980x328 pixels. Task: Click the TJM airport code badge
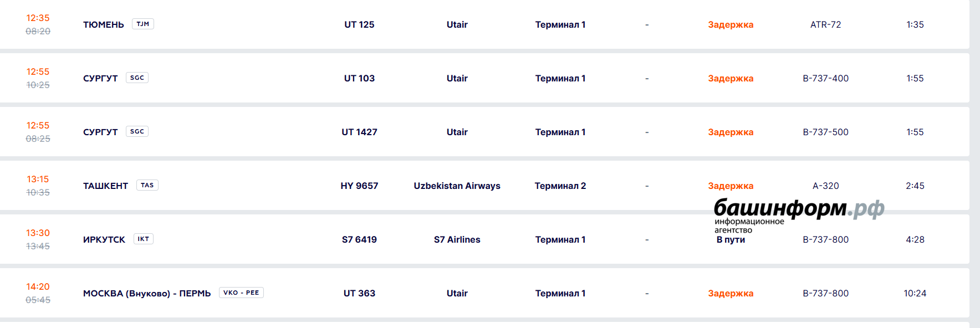pyautogui.click(x=142, y=24)
